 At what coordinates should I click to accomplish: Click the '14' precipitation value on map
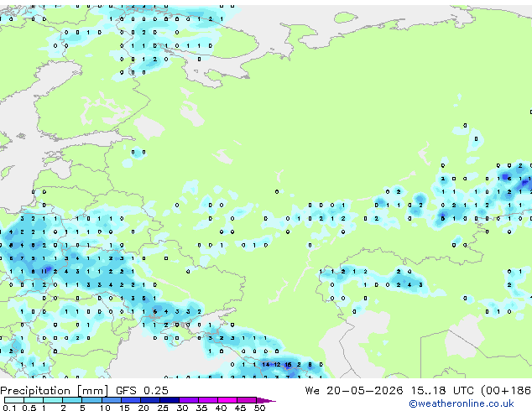(x=266, y=365)
